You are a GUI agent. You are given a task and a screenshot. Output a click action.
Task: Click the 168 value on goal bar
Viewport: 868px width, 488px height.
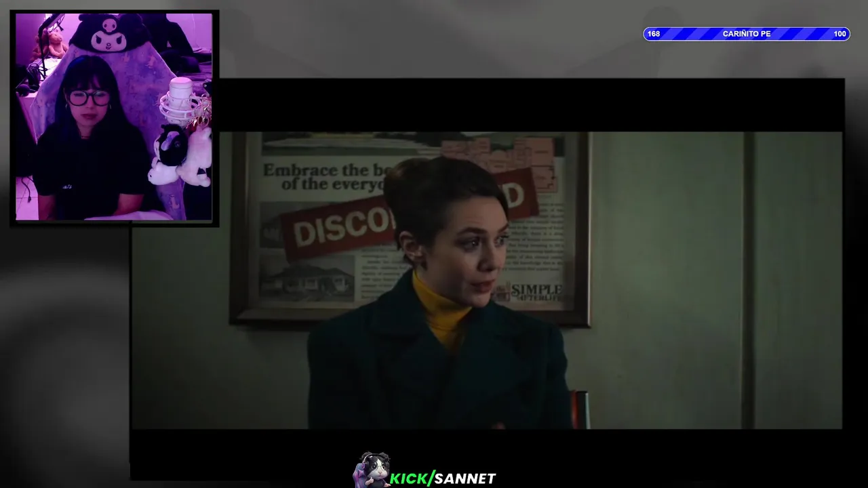click(x=654, y=34)
